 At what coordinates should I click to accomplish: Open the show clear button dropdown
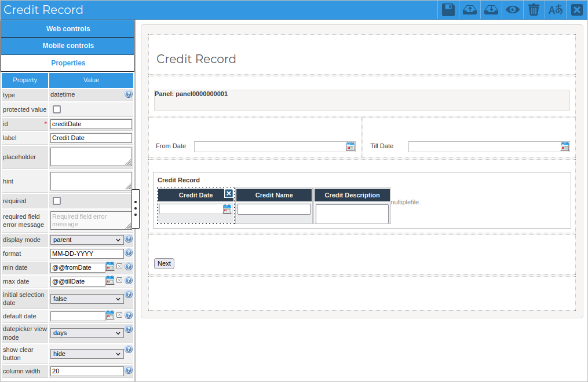pyautogui.click(x=87, y=354)
